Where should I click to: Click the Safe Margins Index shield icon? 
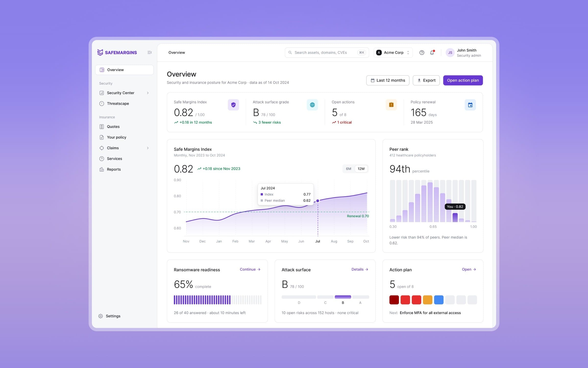click(233, 105)
